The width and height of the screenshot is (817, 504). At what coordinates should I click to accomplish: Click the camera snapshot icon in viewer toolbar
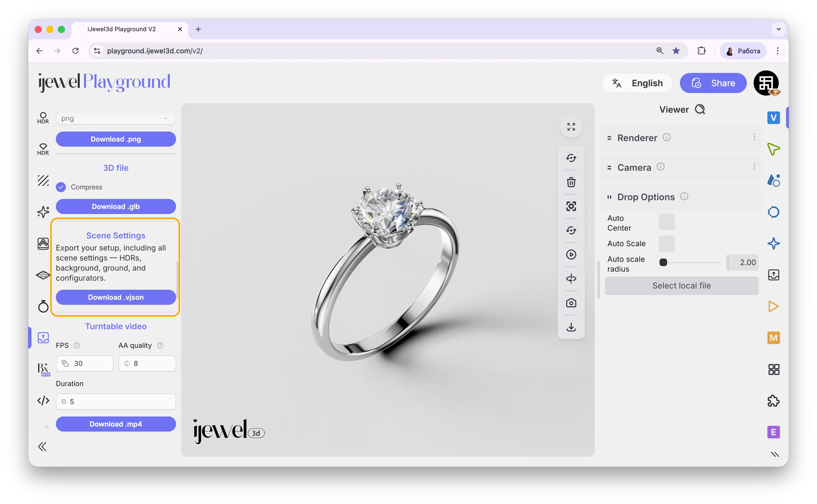click(571, 303)
